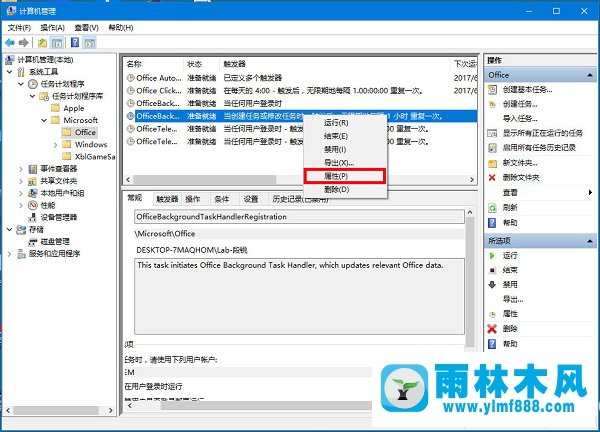
Task: Open the 文件(F) menu
Action: pos(19,28)
